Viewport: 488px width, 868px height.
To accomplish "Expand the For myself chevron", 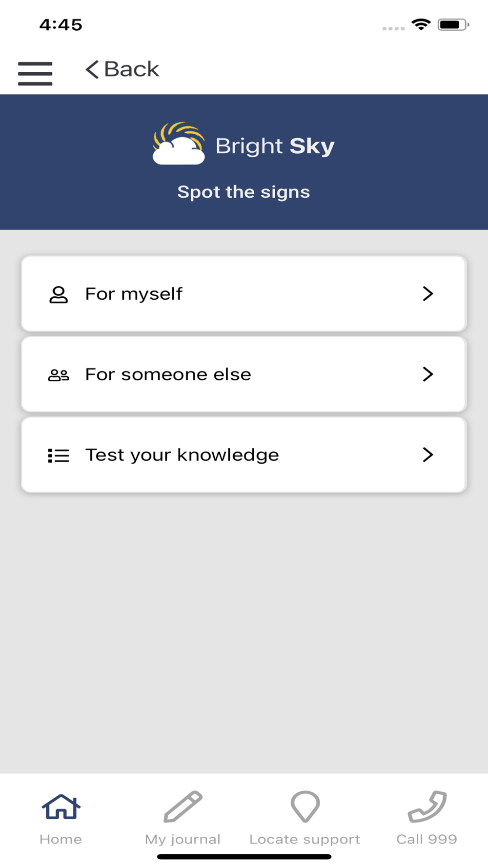I will 428,293.
